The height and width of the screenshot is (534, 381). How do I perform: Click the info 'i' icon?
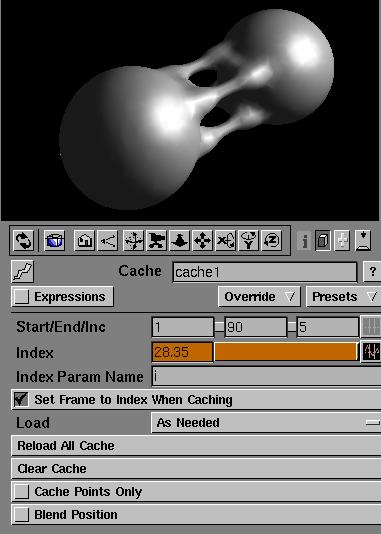[x=304, y=241]
